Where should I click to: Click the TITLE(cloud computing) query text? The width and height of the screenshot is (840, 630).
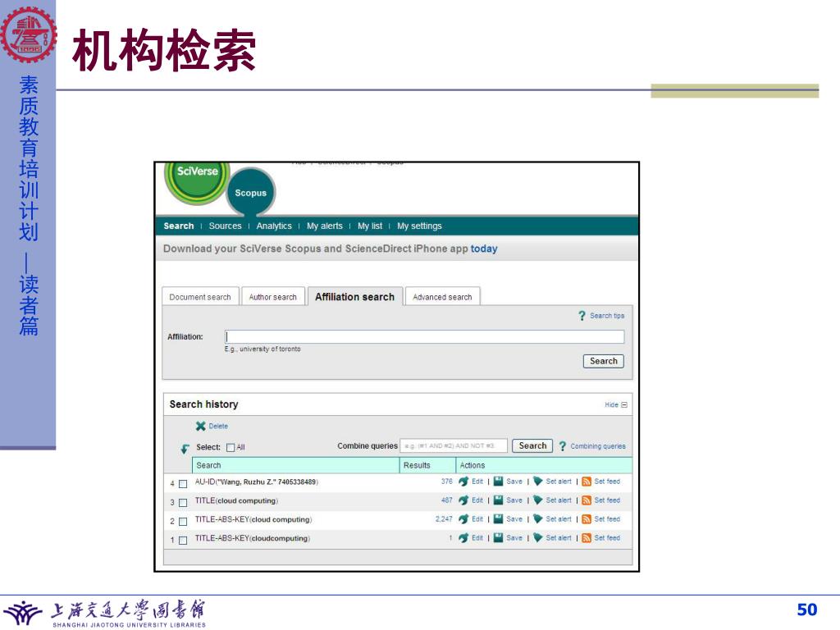pyautogui.click(x=236, y=500)
